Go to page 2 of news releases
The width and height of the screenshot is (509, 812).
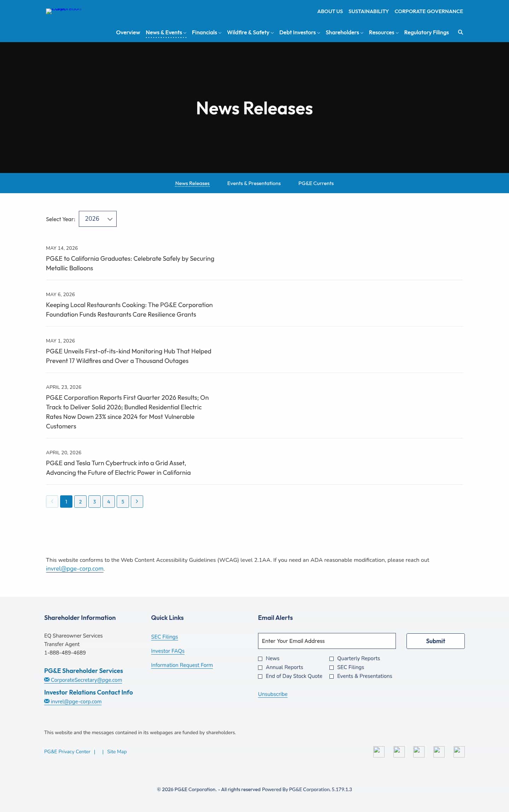tap(80, 501)
